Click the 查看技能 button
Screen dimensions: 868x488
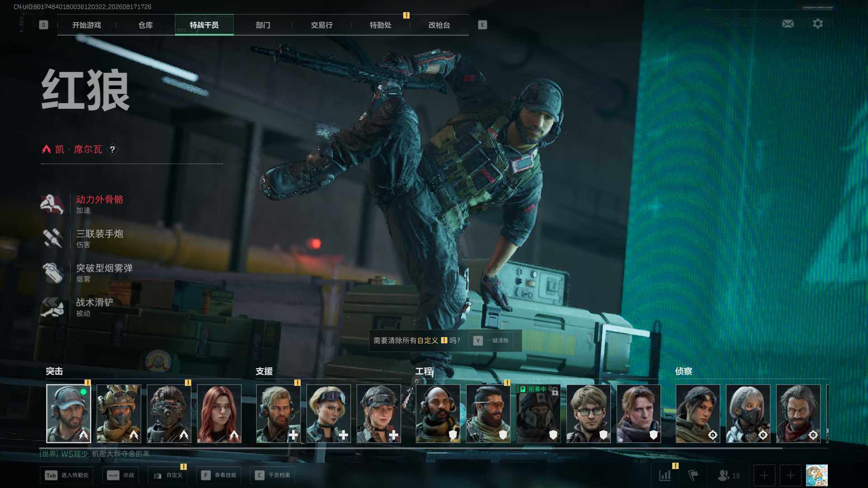pyautogui.click(x=219, y=475)
